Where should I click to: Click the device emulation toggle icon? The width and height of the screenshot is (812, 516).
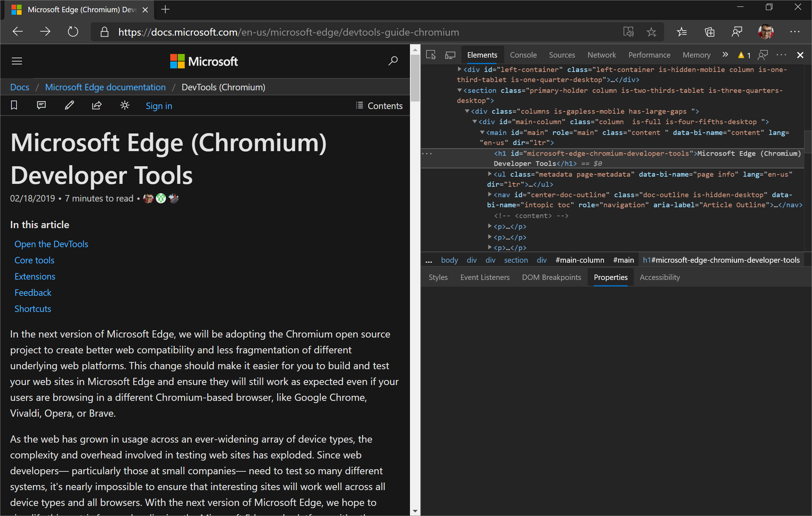coord(451,55)
